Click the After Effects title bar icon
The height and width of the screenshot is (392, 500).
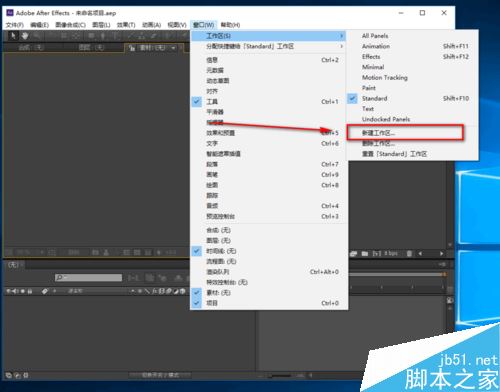tap(10, 13)
